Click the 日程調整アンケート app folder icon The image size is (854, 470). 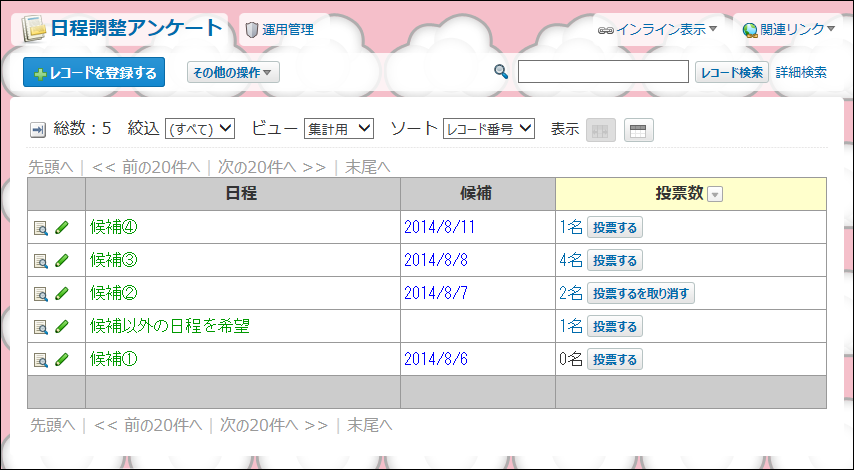pos(34,29)
